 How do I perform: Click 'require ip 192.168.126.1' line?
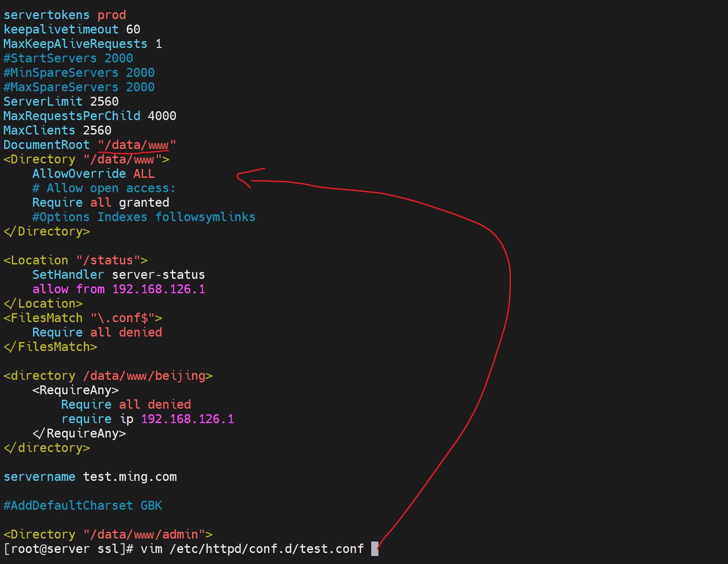[x=147, y=419]
